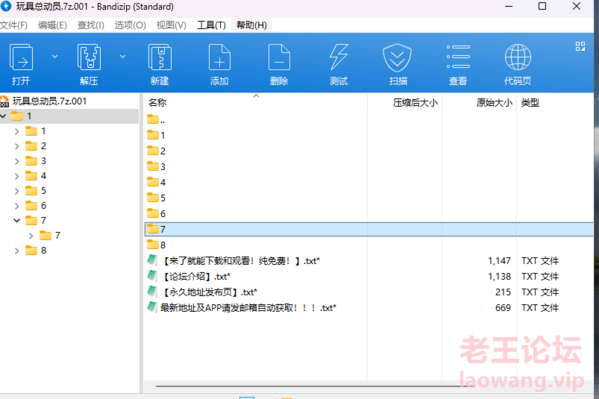Click the size value 215

pyautogui.click(x=503, y=292)
